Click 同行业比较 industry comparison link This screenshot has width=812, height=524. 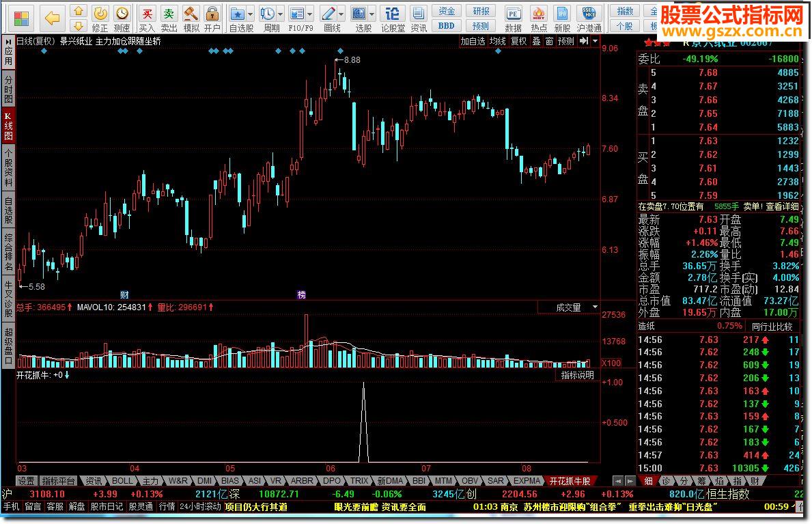click(x=772, y=326)
